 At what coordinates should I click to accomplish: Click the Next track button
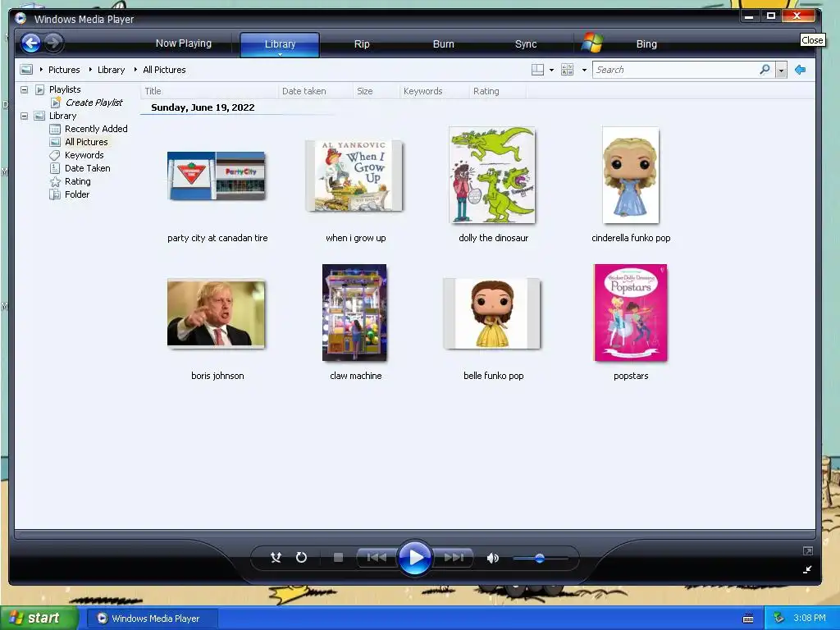(453, 558)
